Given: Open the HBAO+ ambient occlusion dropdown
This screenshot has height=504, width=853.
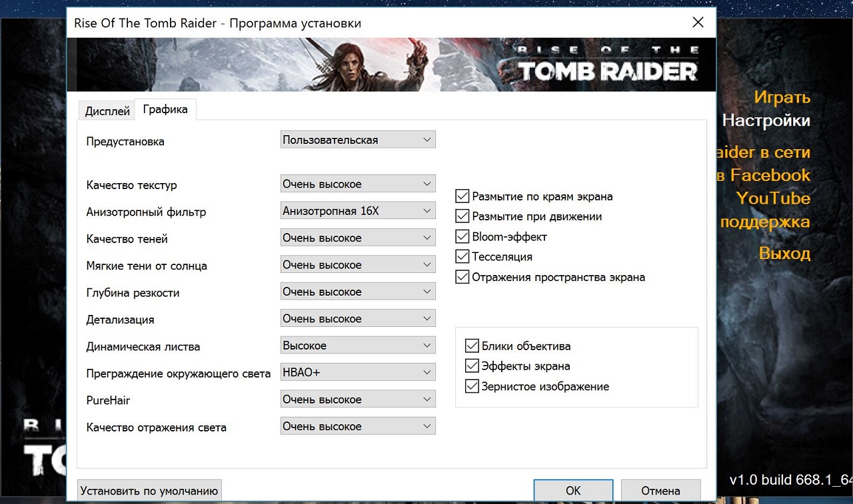Looking at the screenshot, I should 358,372.
